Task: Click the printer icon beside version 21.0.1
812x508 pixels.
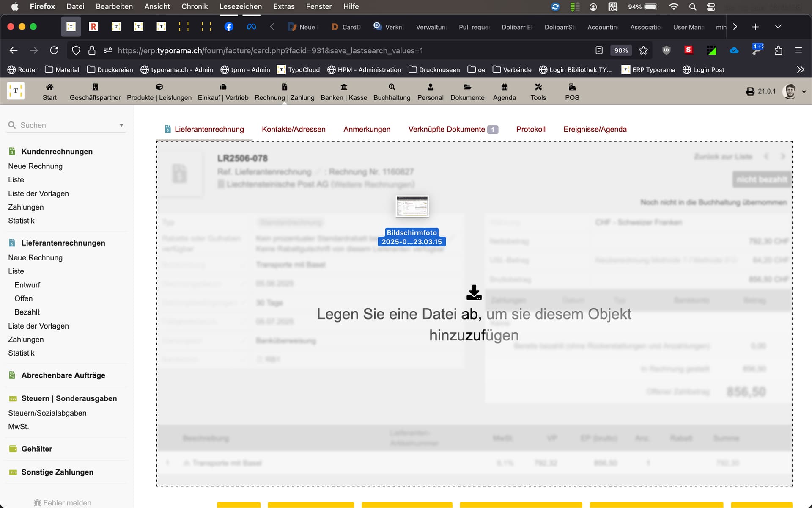Action: [750, 91]
